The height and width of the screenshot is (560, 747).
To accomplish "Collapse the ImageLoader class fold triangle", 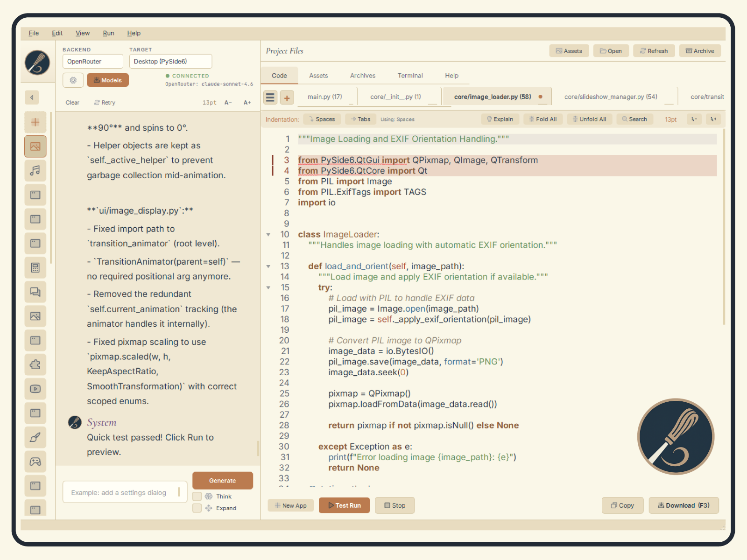I will point(268,234).
